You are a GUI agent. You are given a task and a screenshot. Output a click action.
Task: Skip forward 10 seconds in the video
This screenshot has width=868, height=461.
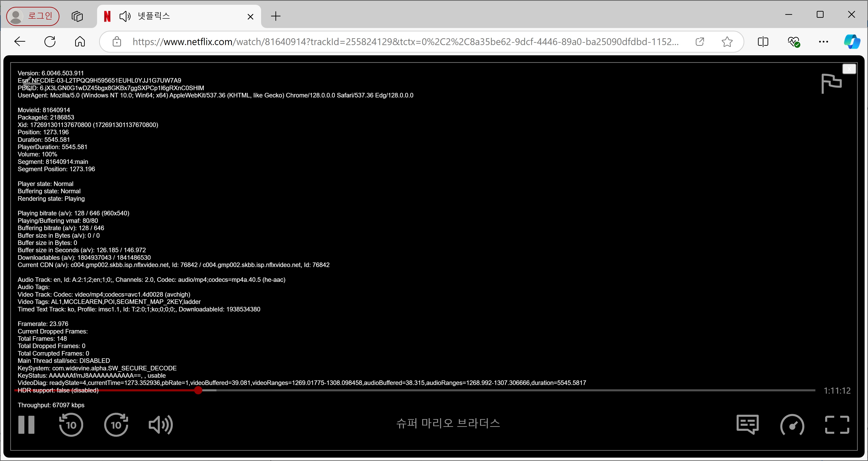click(x=116, y=425)
